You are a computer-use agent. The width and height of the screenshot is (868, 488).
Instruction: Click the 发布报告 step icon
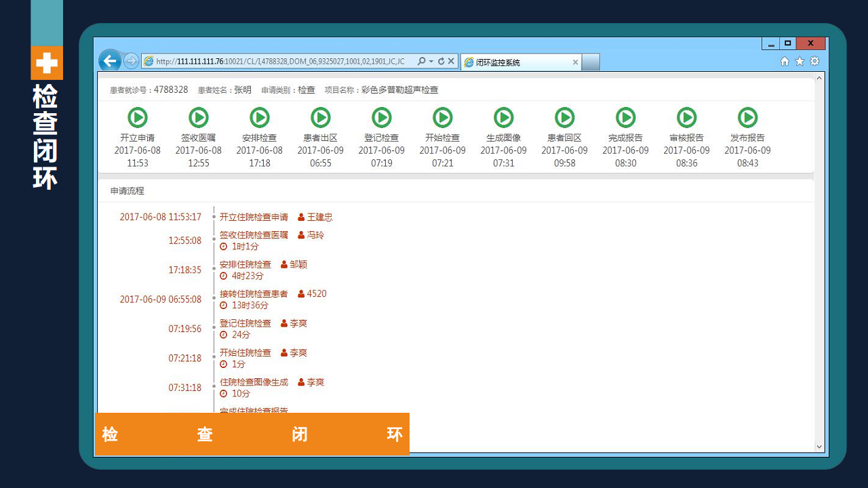coord(748,117)
